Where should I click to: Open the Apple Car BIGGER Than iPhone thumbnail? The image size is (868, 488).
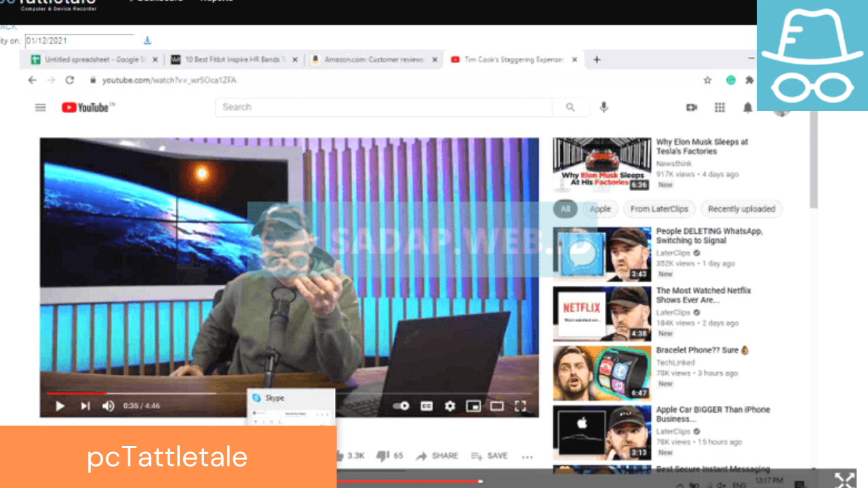(x=602, y=432)
